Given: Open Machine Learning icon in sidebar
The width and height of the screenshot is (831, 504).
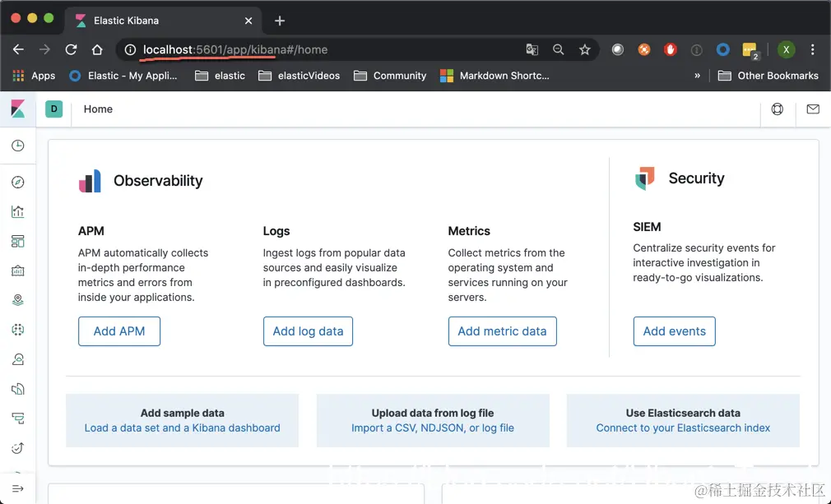Looking at the screenshot, I should point(17,330).
